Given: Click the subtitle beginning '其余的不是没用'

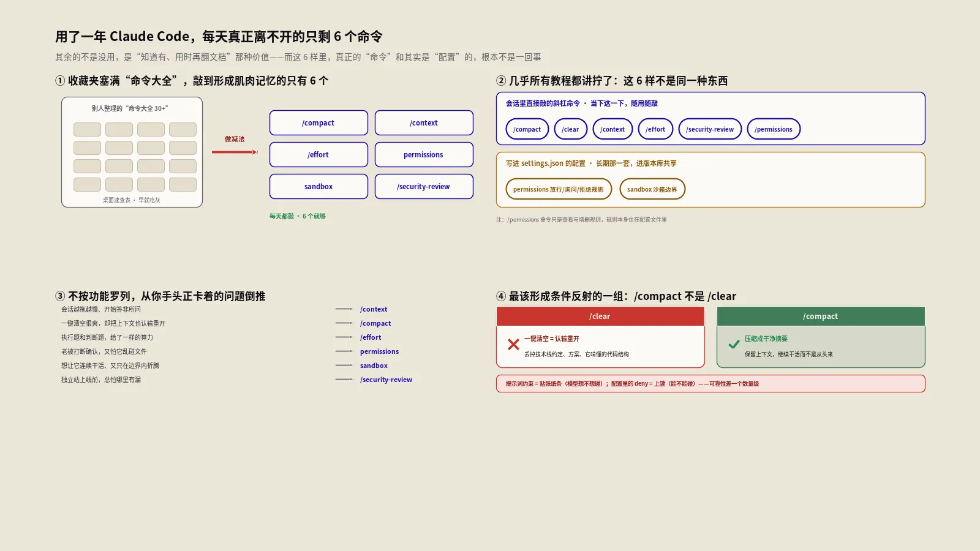Looking at the screenshot, I should 298,57.
